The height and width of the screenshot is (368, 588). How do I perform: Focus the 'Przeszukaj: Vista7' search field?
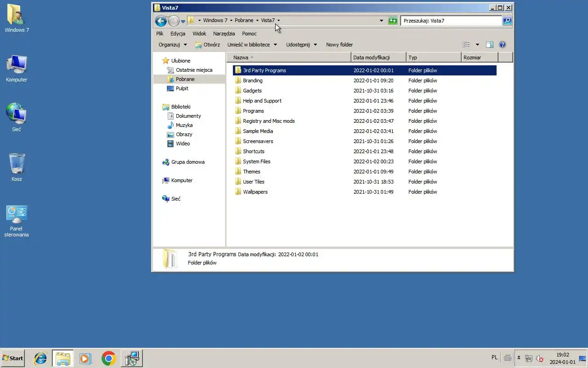coord(451,21)
